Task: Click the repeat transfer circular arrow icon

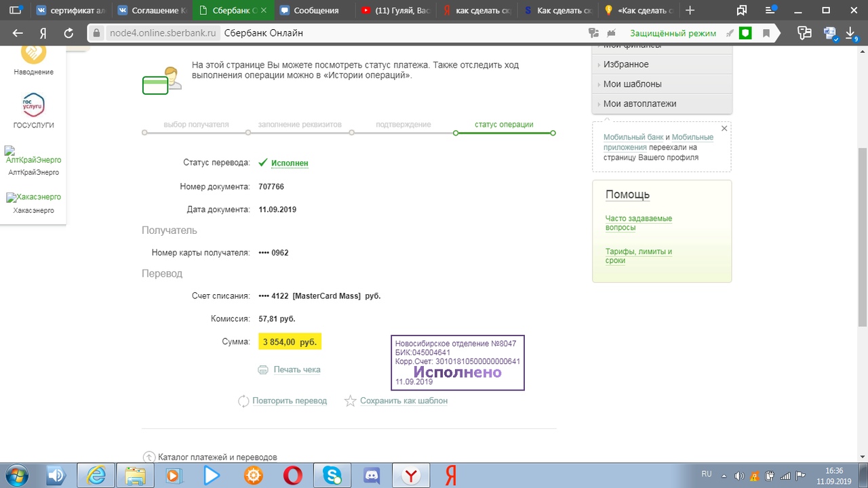Action: point(243,401)
